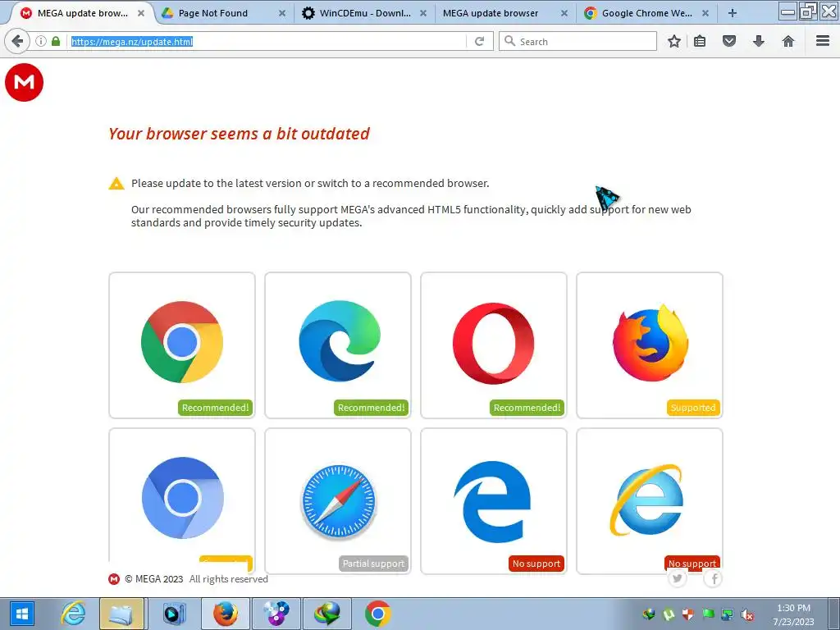Show bookmarks list icon in toolbar

tap(700, 41)
